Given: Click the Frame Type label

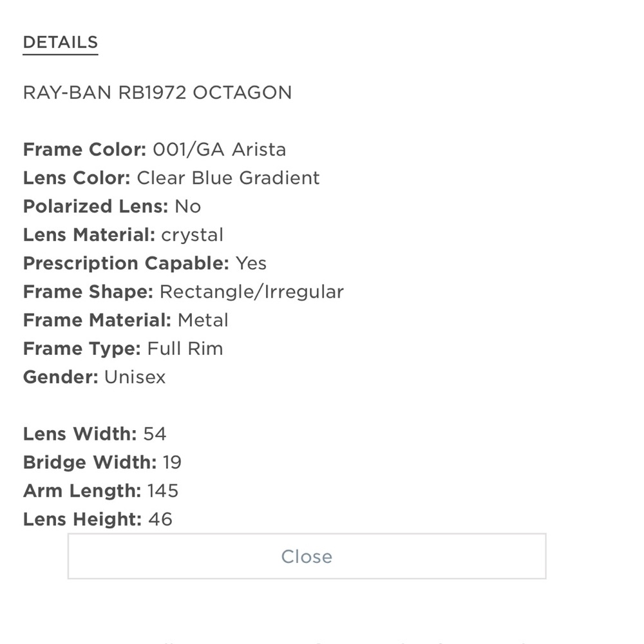Looking at the screenshot, I should [x=82, y=348].
